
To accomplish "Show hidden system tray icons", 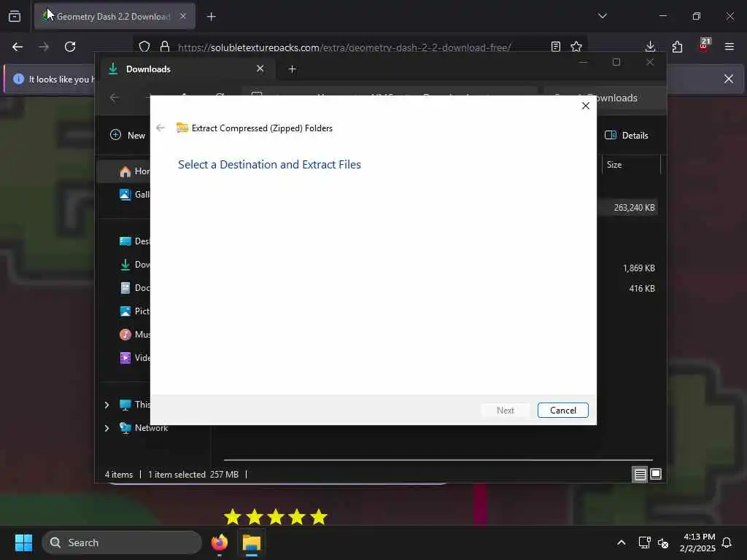I will tap(622, 542).
